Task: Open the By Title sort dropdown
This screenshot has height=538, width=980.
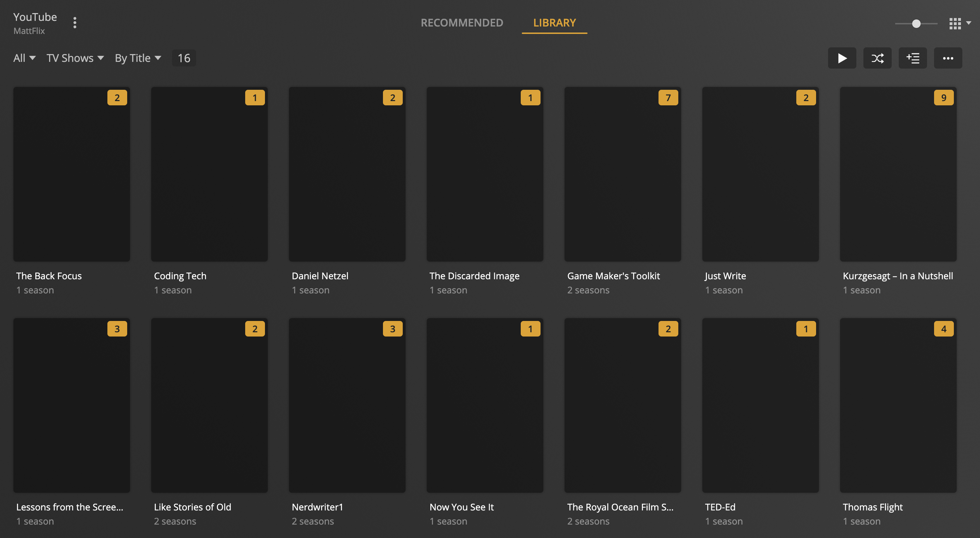Action: [137, 58]
